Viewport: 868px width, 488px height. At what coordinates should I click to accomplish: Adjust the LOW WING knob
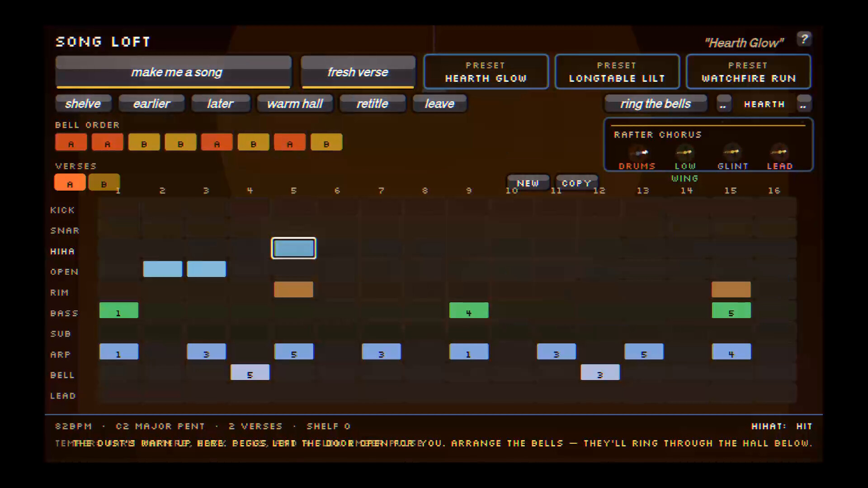click(x=685, y=152)
